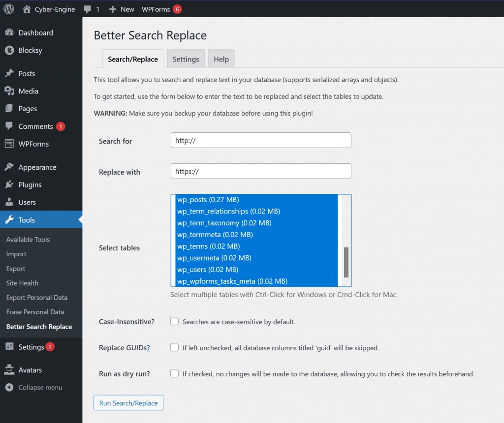Switch to the Settings tab

[x=186, y=59]
